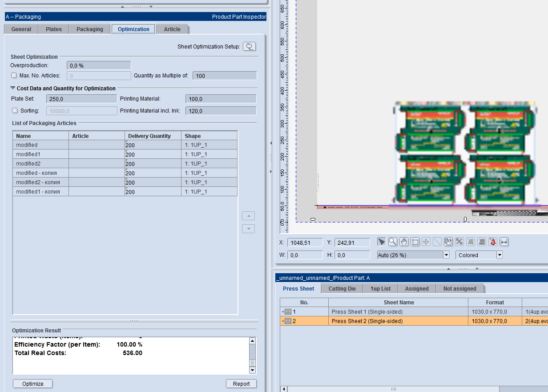This screenshot has width=548, height=392.
Task: Open the Colored display mode dropdown
Action: [500, 255]
